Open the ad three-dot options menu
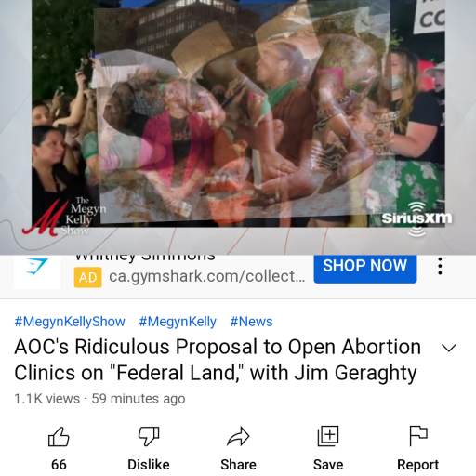Screen dimensions: 476x476 440,266
